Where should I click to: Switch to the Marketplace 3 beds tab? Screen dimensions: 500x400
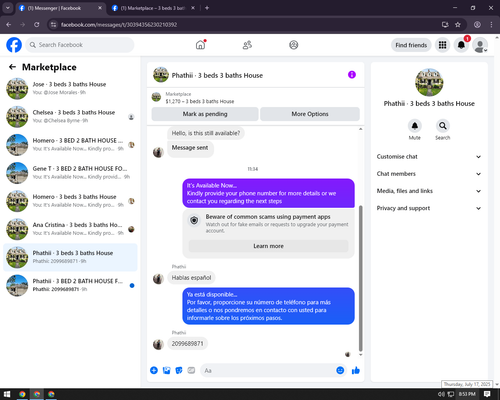[154, 8]
